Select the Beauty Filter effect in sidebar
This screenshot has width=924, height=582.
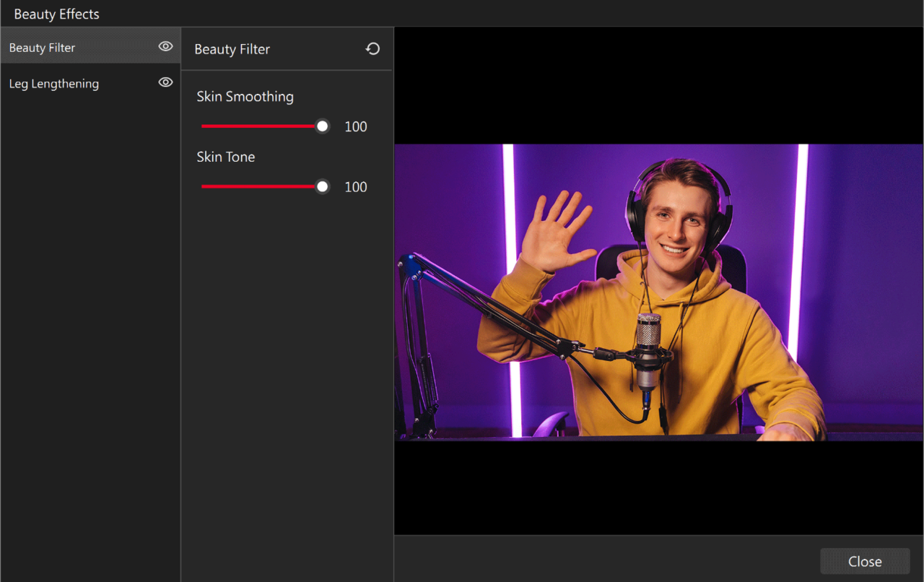point(42,48)
